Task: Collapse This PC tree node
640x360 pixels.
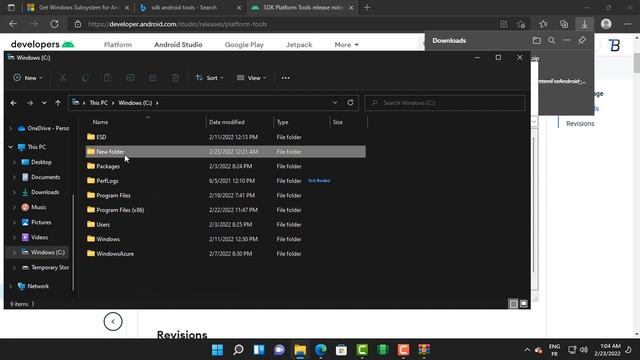Action: click(x=11, y=147)
